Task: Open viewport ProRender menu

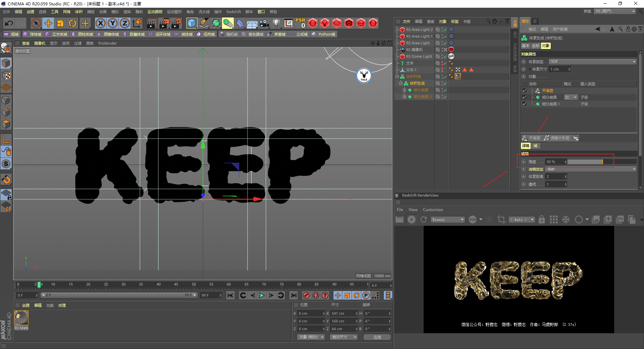Action: point(107,43)
